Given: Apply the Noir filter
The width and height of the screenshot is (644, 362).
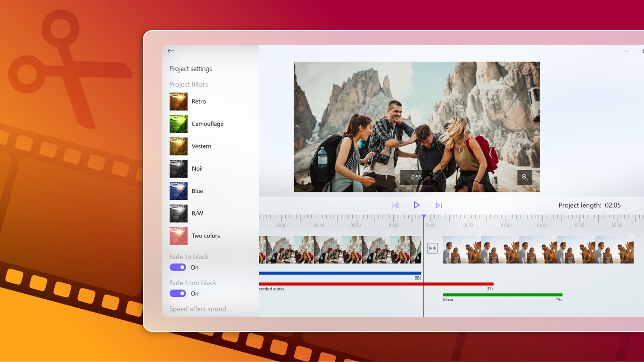Looking at the screenshot, I should 197,168.
